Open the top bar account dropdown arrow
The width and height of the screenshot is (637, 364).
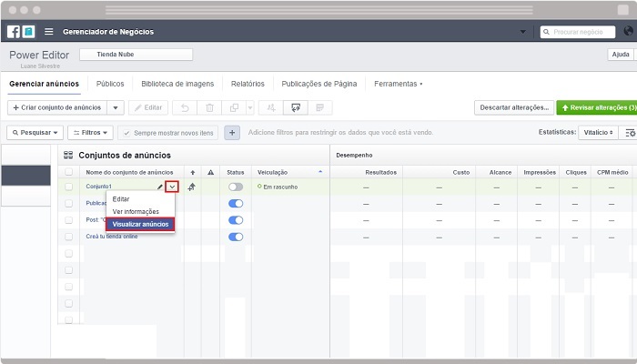click(x=523, y=31)
